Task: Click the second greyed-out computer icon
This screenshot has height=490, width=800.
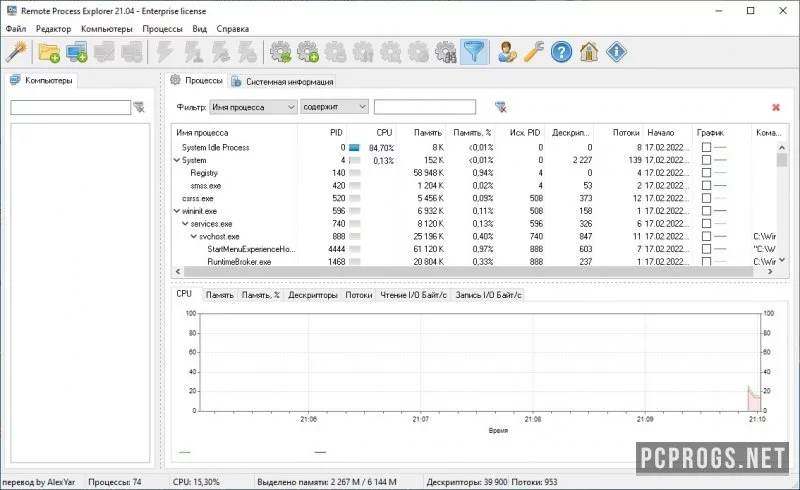Action: pos(132,52)
